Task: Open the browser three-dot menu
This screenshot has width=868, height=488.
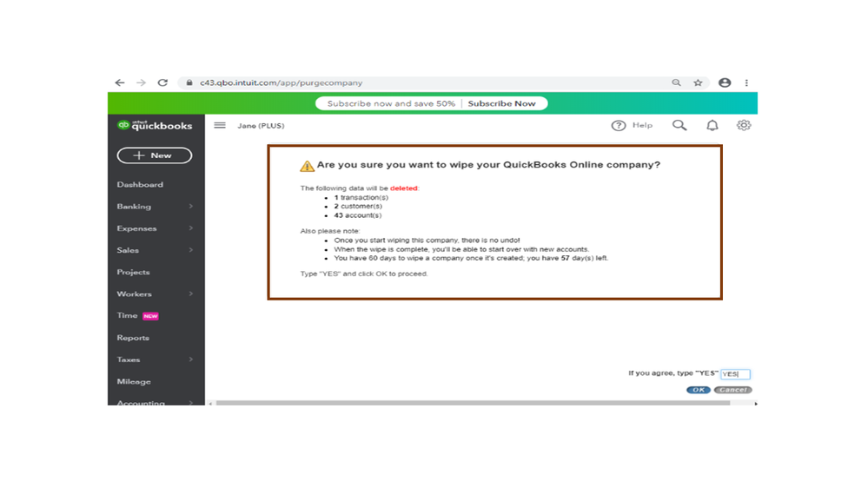Action: (746, 82)
